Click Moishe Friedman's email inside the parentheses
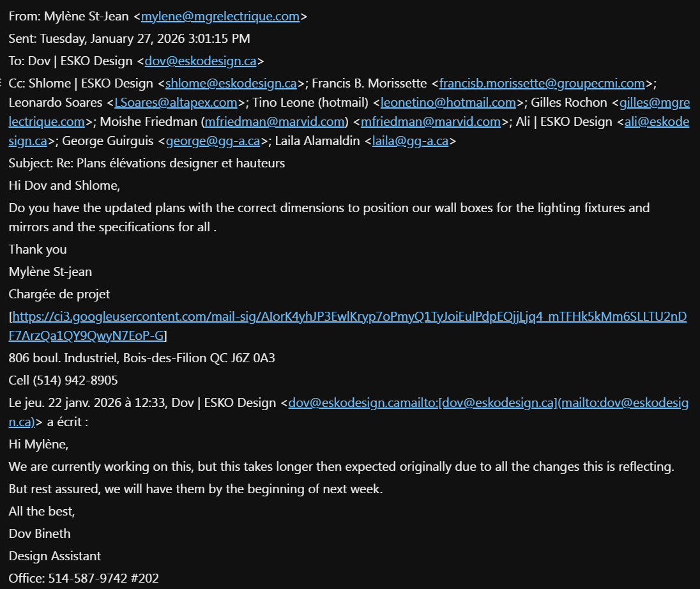This screenshot has width=700, height=589. click(275, 121)
